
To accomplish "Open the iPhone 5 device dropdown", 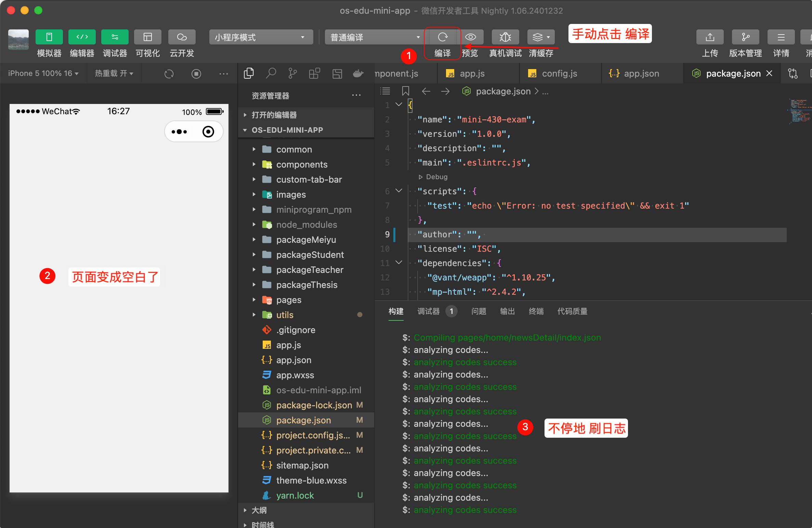I will pyautogui.click(x=43, y=74).
